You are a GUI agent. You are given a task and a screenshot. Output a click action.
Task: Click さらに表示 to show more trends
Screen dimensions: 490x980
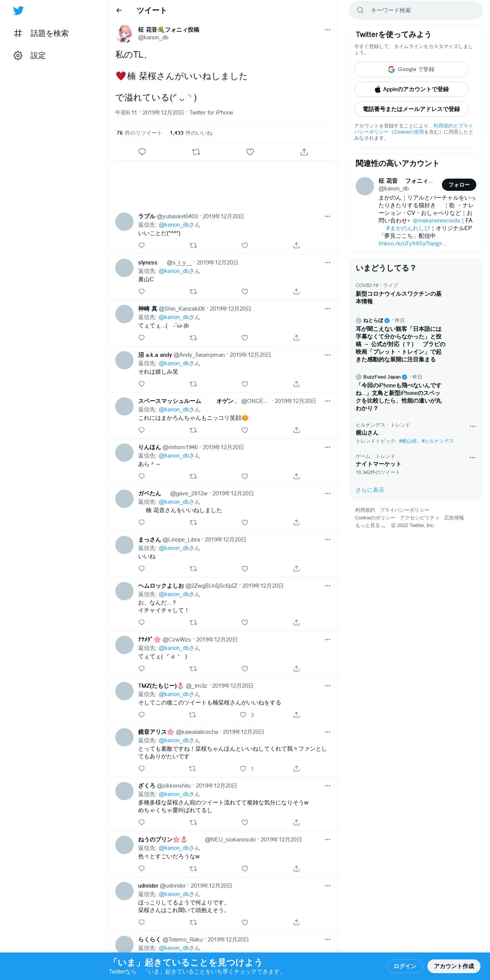370,490
